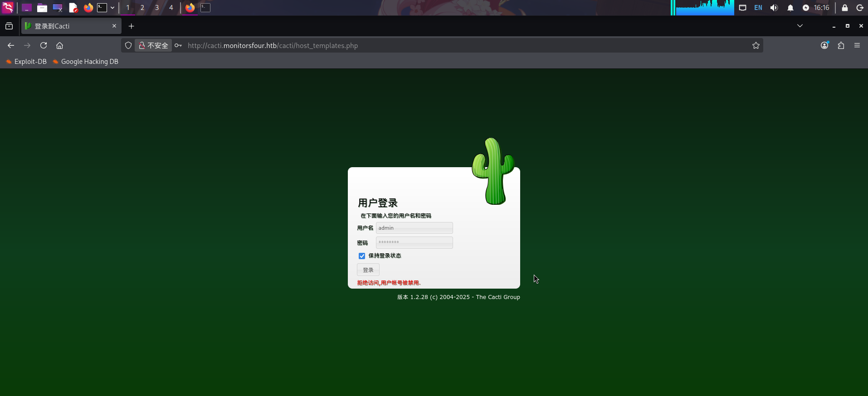Image resolution: width=868 pixels, height=396 pixels.
Task: Click the 用户登录 heading
Action: [378, 203]
